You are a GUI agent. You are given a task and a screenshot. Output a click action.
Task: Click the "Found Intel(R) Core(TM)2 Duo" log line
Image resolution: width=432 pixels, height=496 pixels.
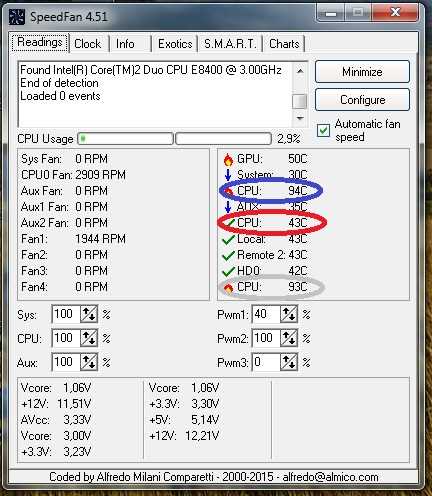151,70
